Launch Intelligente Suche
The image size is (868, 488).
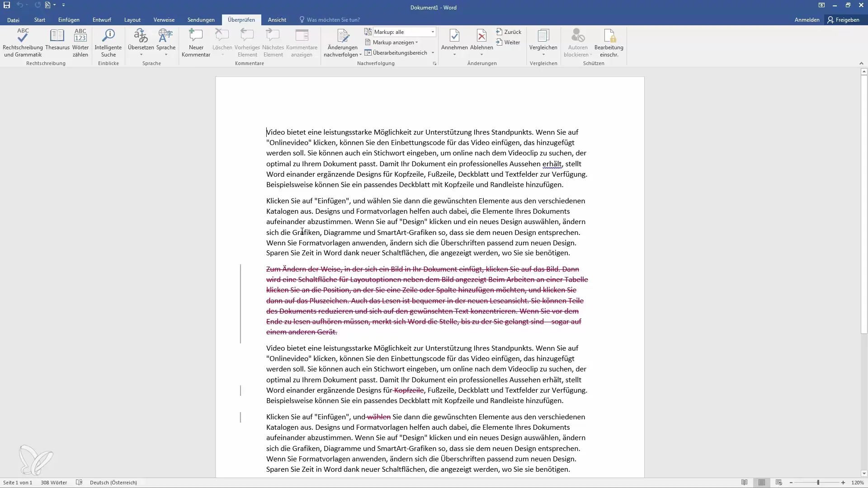pos(108,43)
